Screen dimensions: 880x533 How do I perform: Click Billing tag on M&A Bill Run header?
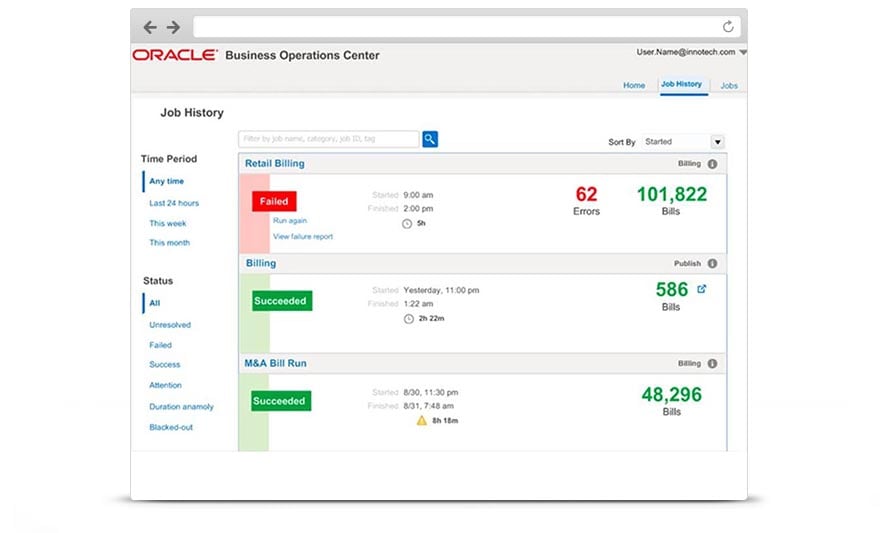(689, 364)
